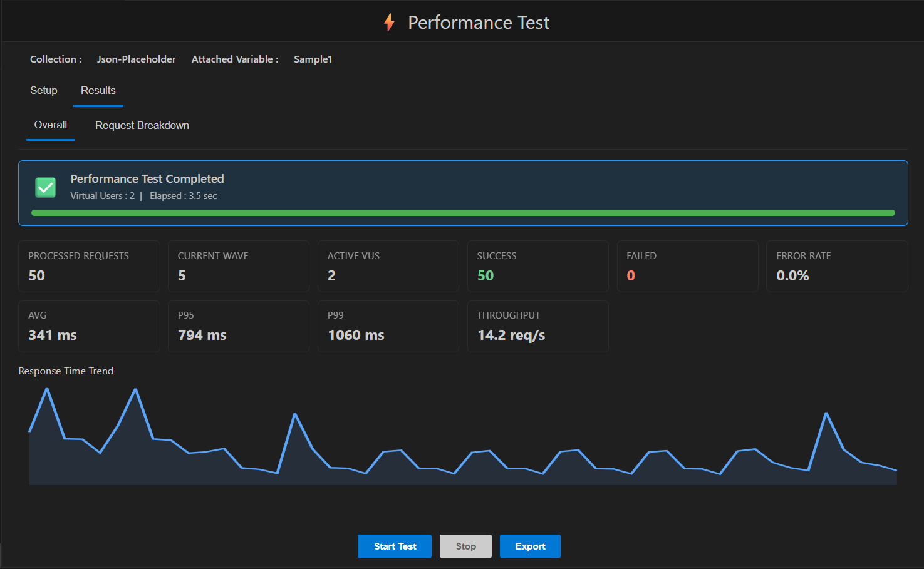
Task: Click the Success count card
Action: click(538, 266)
